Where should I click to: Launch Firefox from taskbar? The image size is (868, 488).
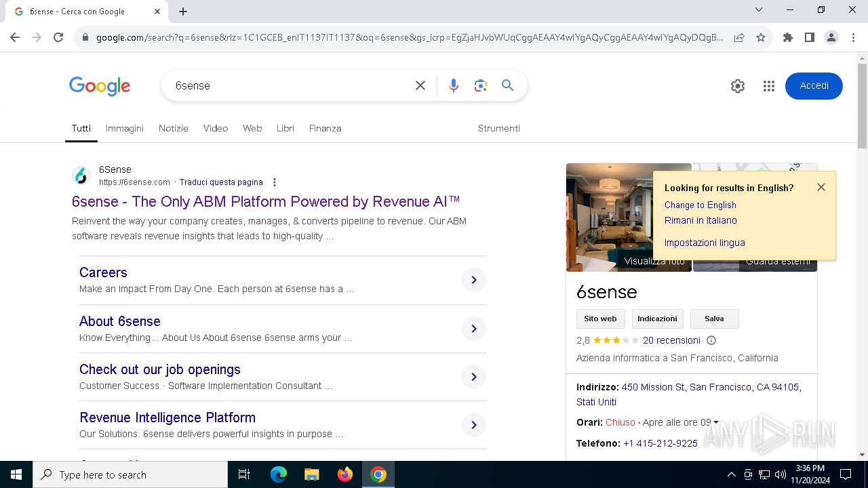[x=345, y=474]
